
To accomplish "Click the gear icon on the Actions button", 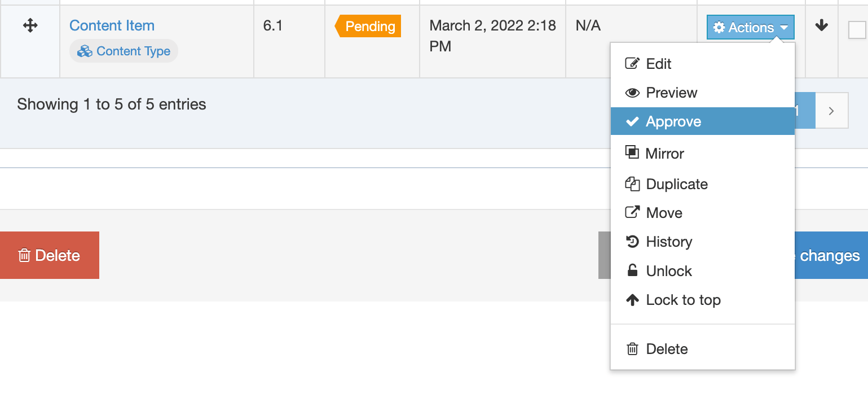I will coord(720,27).
